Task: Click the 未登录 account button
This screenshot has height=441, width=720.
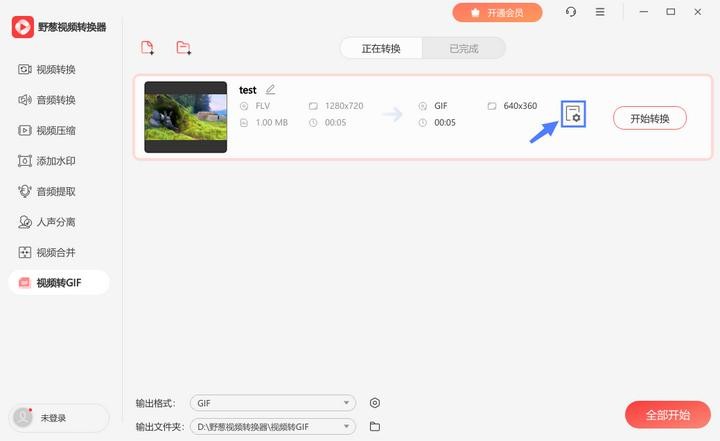Action: [x=59, y=418]
